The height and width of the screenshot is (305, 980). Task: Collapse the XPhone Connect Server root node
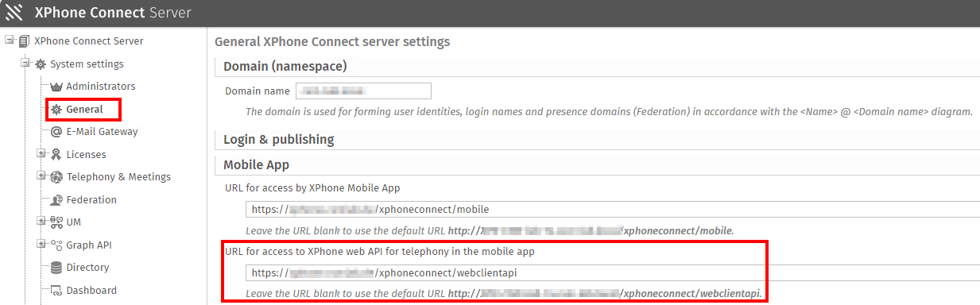(10, 41)
